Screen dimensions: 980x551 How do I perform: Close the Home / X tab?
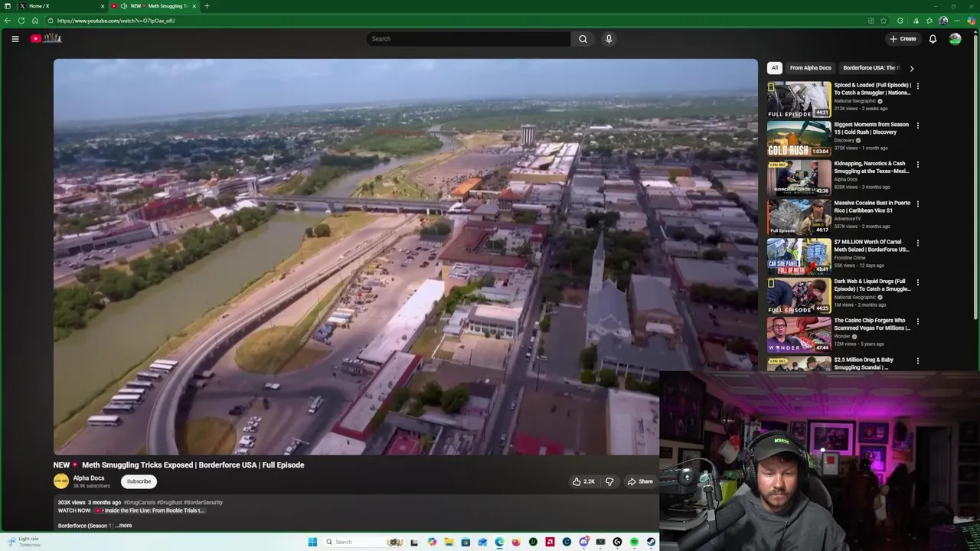pos(103,6)
